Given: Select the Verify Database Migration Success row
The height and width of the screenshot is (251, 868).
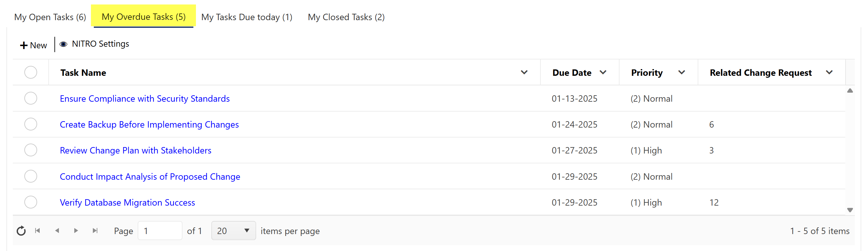Looking at the screenshot, I should (x=31, y=202).
